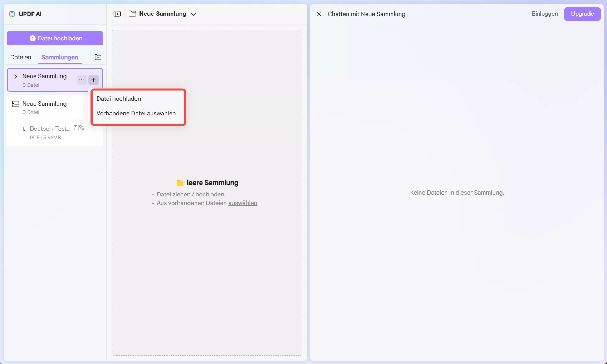
Task: Select Vorhandene Datei auswählen in the menu
Action: (136, 113)
